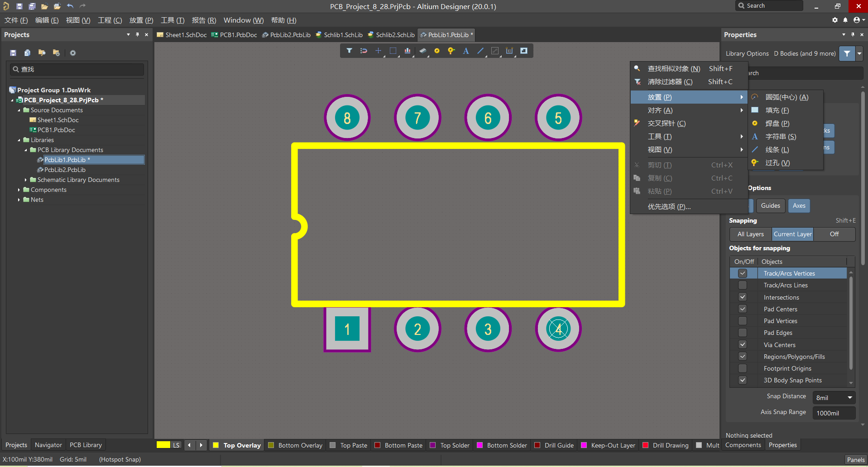Toggle the Track/Arcs Vertices snapping checkbox
The image size is (868, 467).
[743, 273]
